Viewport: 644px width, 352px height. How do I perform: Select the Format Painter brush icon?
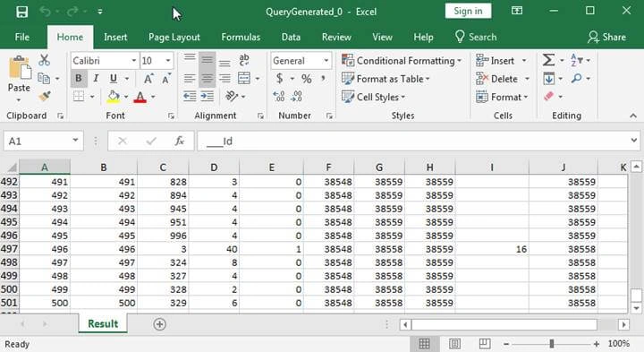pos(45,96)
